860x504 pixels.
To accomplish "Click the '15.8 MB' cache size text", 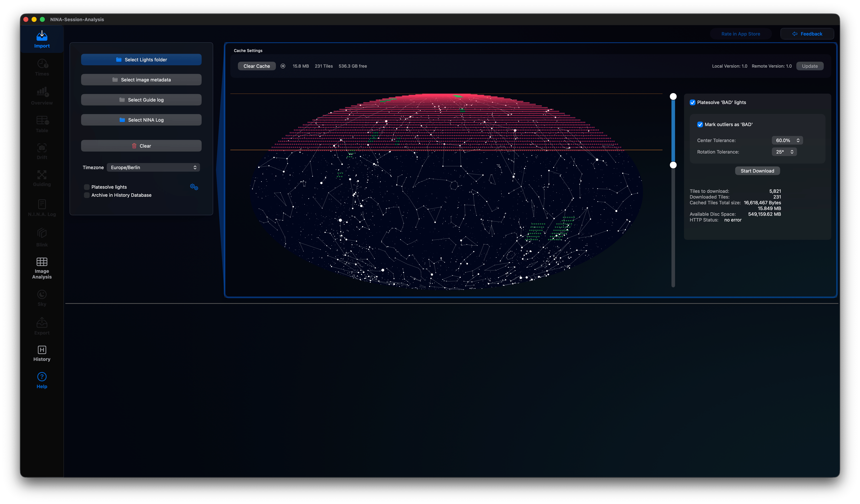I will [x=301, y=66].
